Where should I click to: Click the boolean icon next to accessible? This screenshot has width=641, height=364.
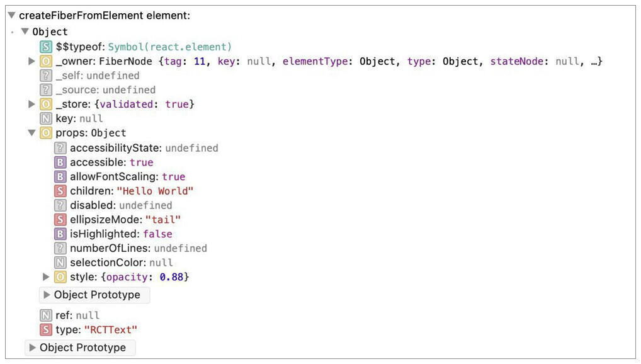tap(60, 162)
